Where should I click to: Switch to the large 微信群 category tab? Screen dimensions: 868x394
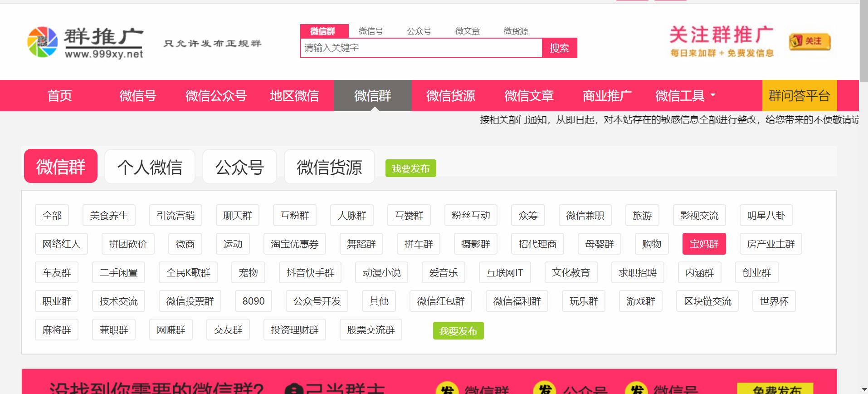point(61,166)
